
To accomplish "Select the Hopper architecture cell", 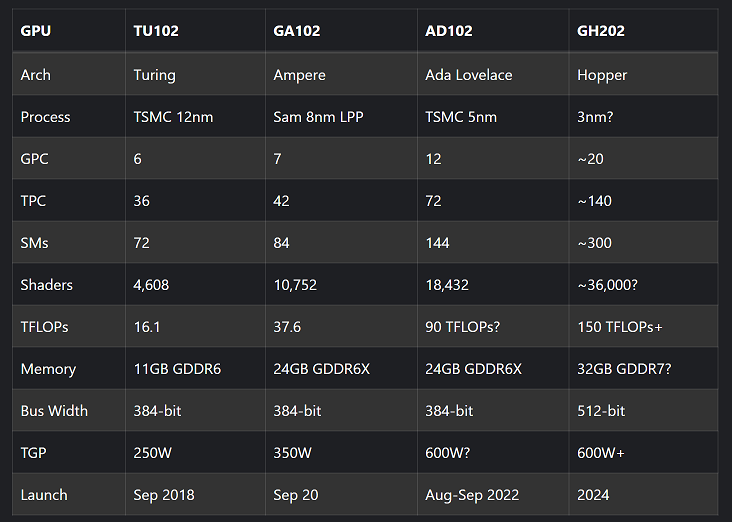I will coord(601,75).
